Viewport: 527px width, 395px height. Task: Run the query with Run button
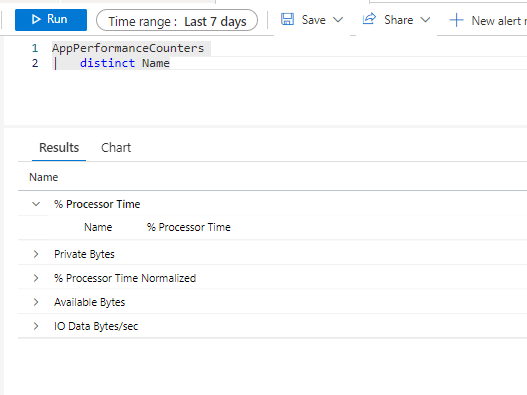coord(51,19)
